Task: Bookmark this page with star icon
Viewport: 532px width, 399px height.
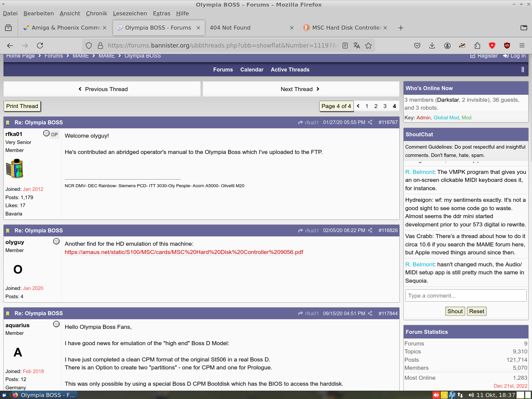Action: click(x=368, y=46)
